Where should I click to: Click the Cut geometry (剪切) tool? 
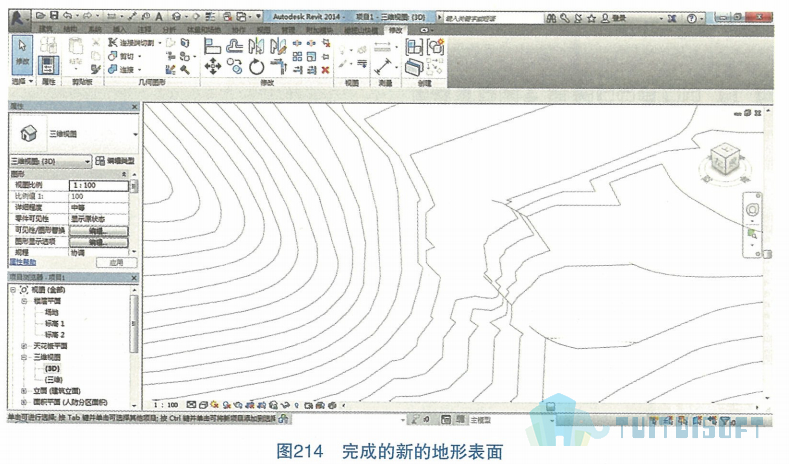121,56
